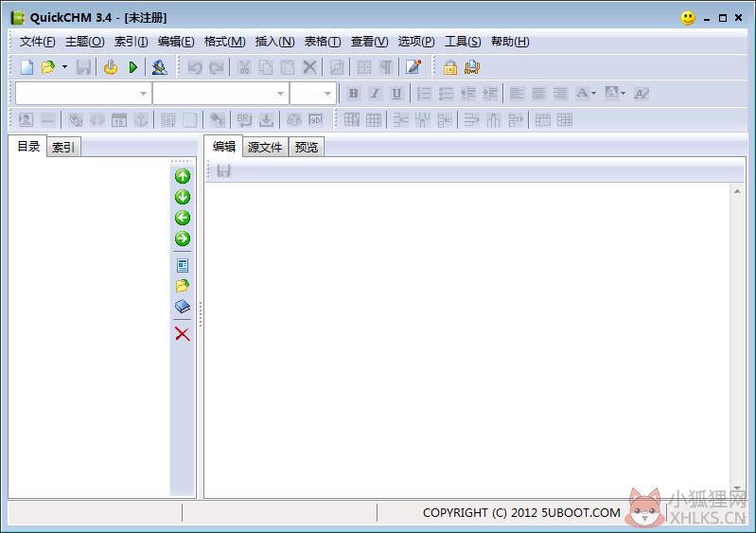Open the 索引(I) menu
The height and width of the screenshot is (533, 756).
[x=132, y=42]
